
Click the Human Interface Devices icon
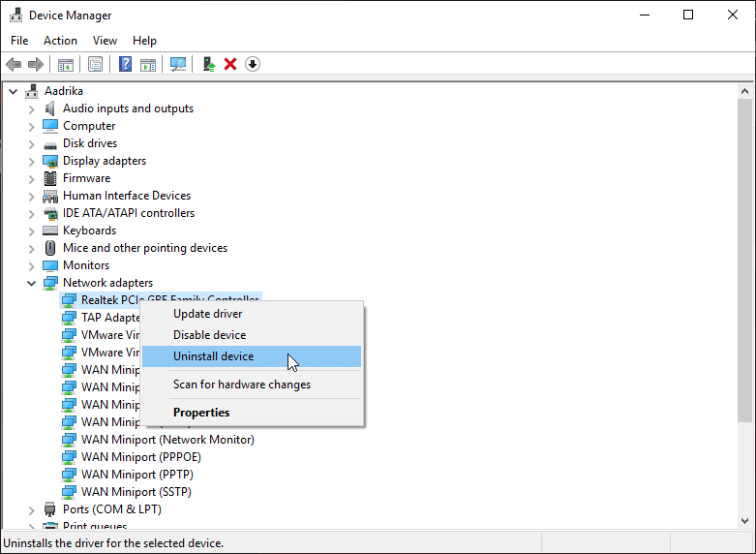[50, 196]
